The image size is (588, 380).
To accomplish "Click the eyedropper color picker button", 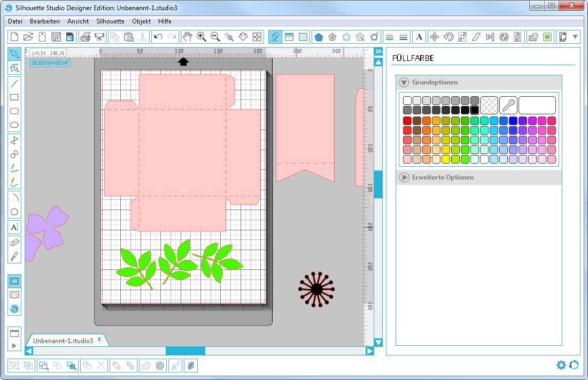I will [508, 105].
